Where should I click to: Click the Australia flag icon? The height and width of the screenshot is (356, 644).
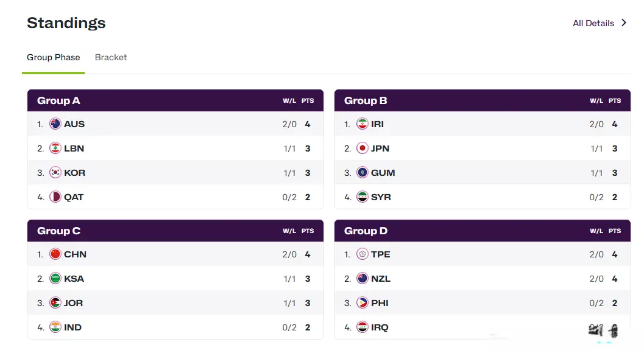click(x=55, y=124)
